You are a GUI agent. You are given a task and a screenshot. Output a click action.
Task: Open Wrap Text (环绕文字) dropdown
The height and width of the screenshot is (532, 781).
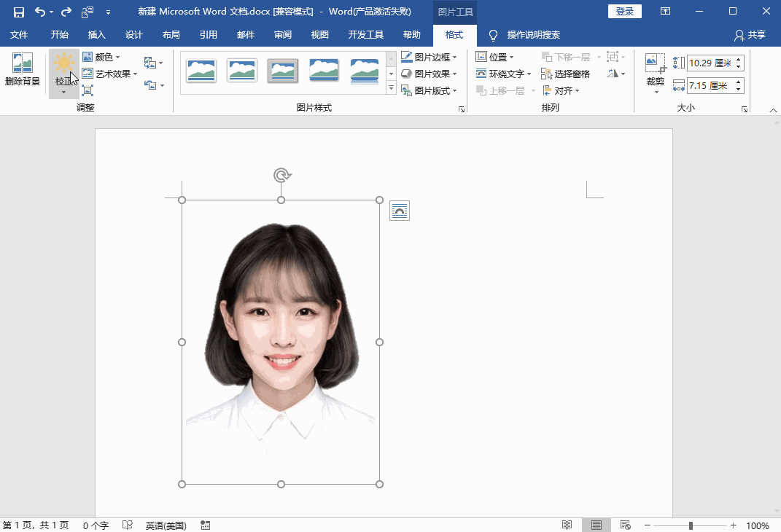504,74
